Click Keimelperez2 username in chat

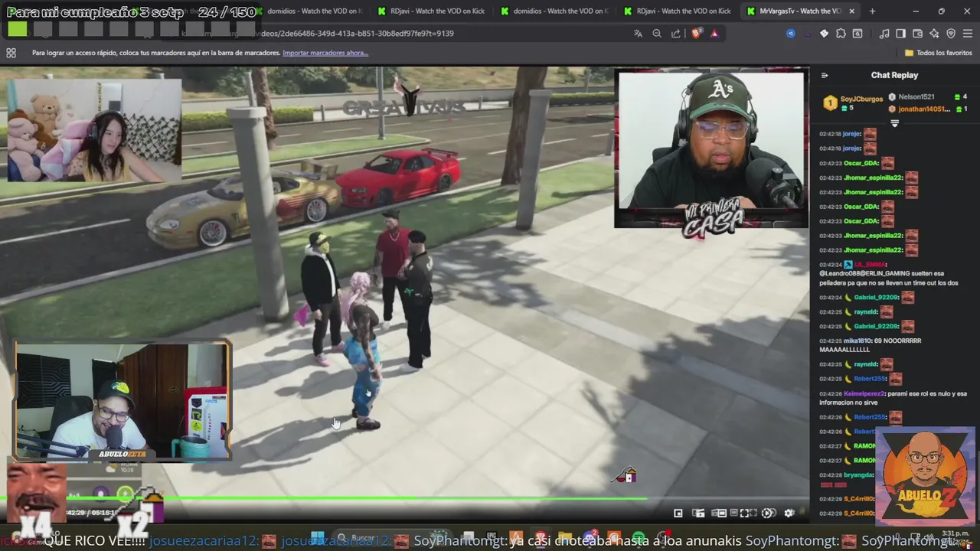pos(864,393)
